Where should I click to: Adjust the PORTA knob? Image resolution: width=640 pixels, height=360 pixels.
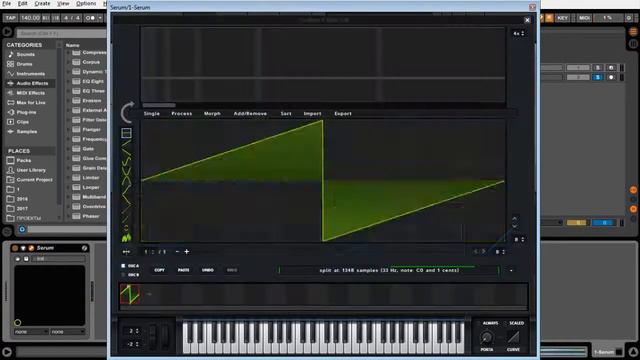pyautogui.click(x=486, y=337)
